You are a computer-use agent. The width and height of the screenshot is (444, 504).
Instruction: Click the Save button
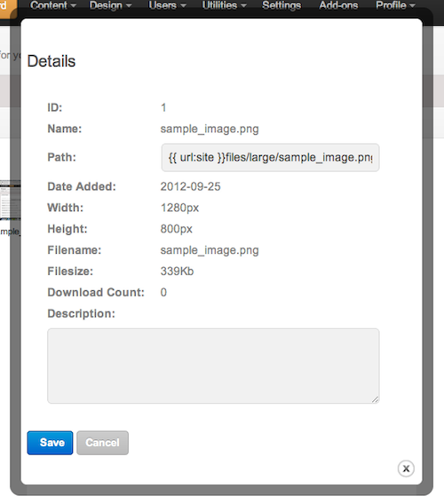(50, 443)
